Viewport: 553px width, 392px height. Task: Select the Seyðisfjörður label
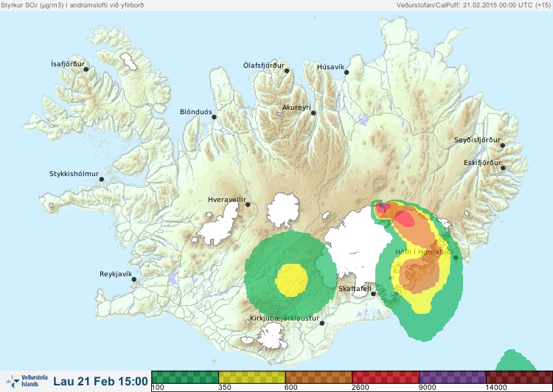[x=477, y=140]
